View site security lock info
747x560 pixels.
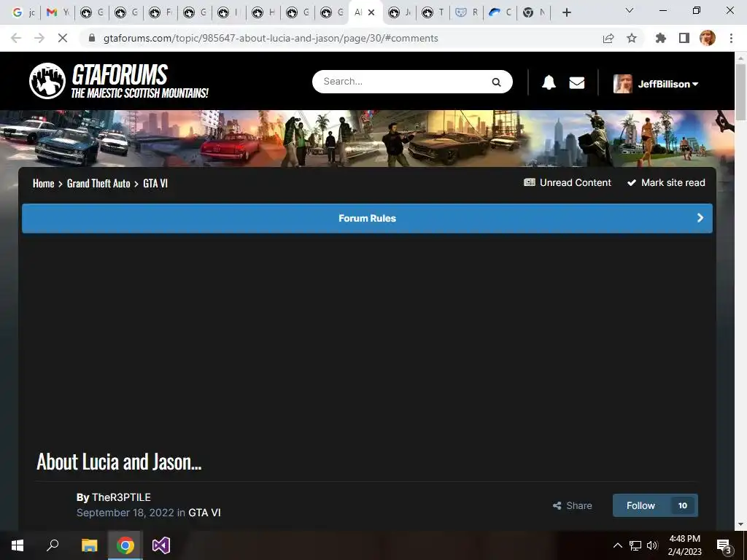click(x=92, y=38)
